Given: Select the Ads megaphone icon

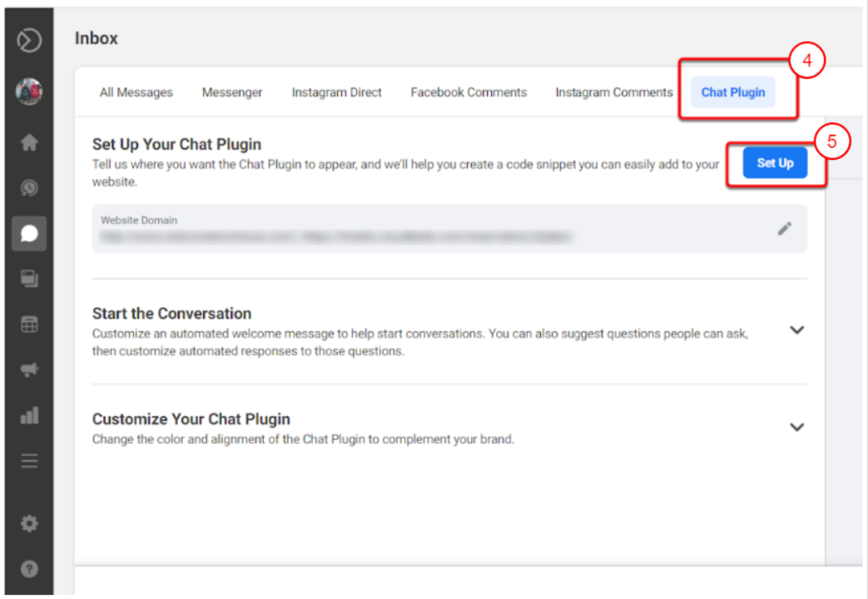Looking at the screenshot, I should [29, 369].
